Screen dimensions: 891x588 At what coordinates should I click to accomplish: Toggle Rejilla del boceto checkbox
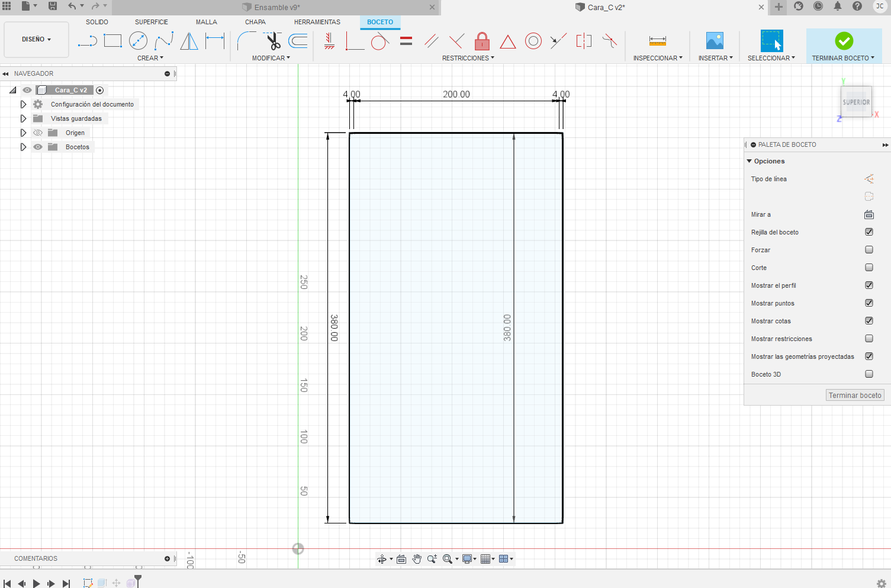(x=869, y=232)
